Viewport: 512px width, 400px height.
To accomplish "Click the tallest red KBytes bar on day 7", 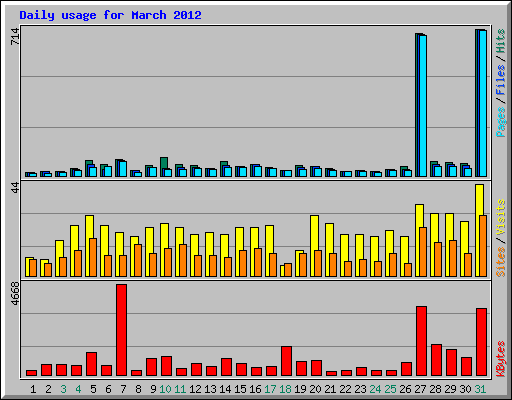I will [122, 330].
